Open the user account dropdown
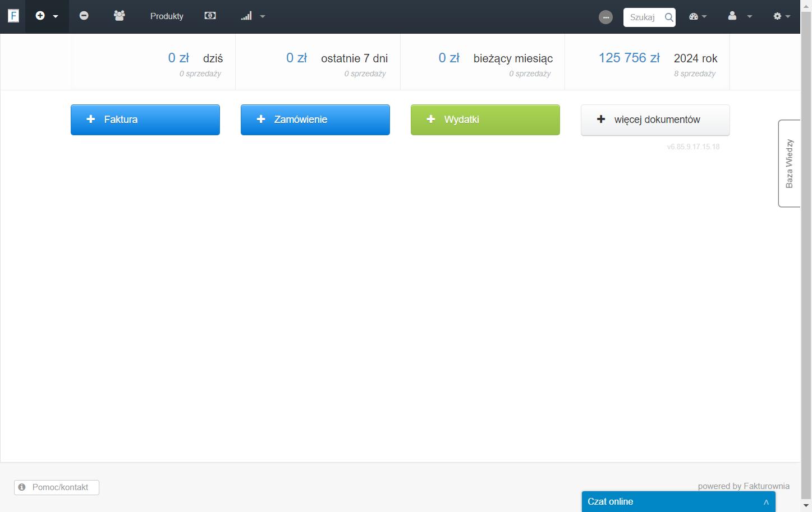Viewport: 812px width, 512px height. coord(740,16)
